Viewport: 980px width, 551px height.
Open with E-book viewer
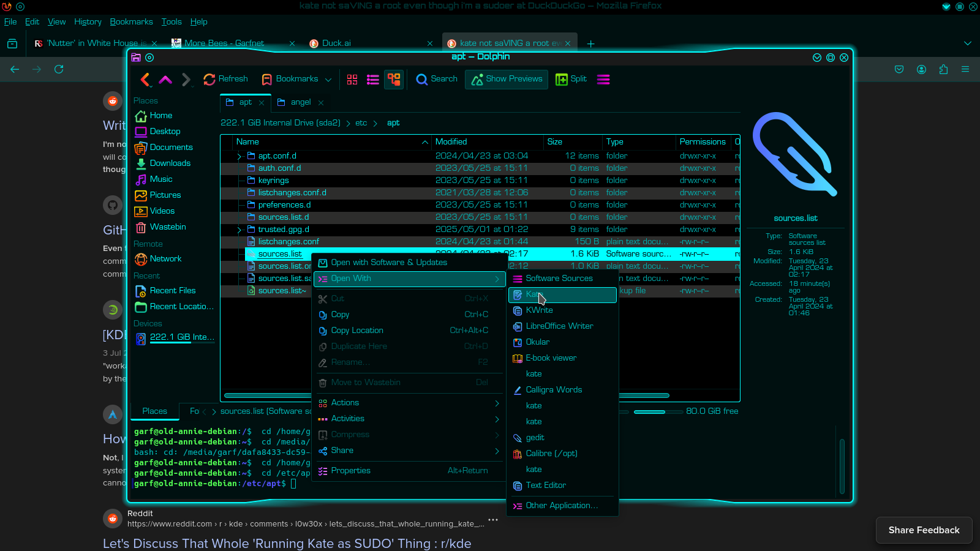[x=562, y=358]
